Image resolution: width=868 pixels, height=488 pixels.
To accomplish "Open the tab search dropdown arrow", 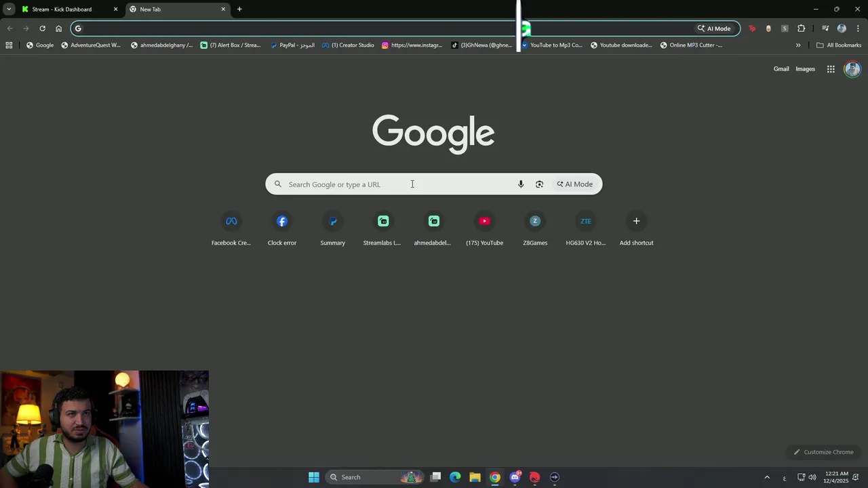I will [9, 9].
